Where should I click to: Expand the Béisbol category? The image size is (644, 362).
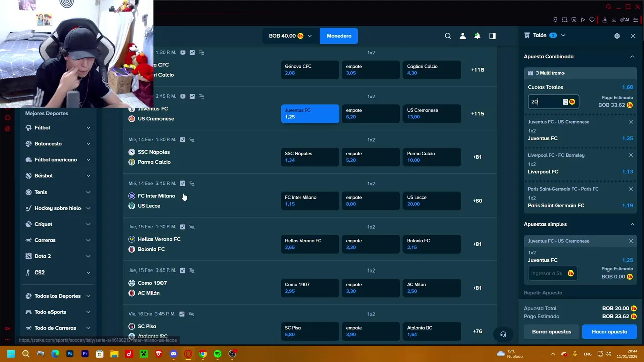pos(58,176)
